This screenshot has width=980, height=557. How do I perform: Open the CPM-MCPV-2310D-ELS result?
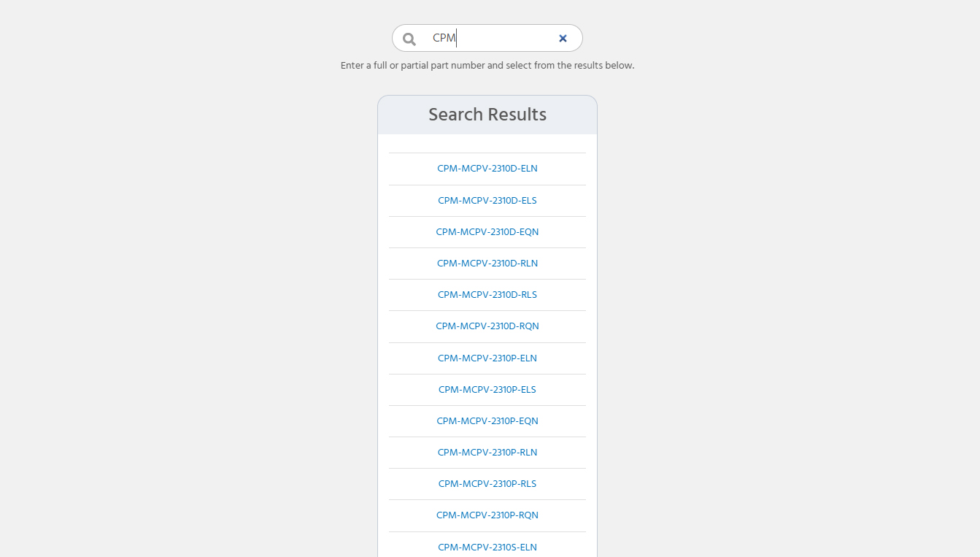coord(487,200)
